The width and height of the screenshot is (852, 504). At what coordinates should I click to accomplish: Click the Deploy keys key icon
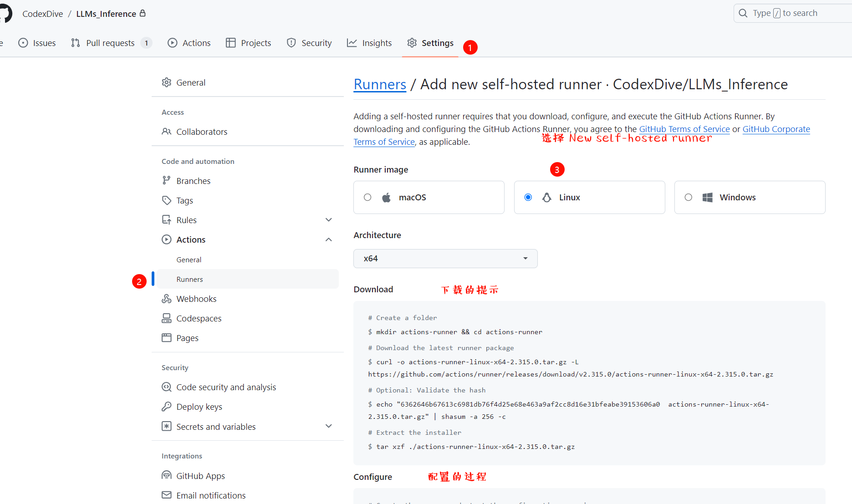click(167, 407)
